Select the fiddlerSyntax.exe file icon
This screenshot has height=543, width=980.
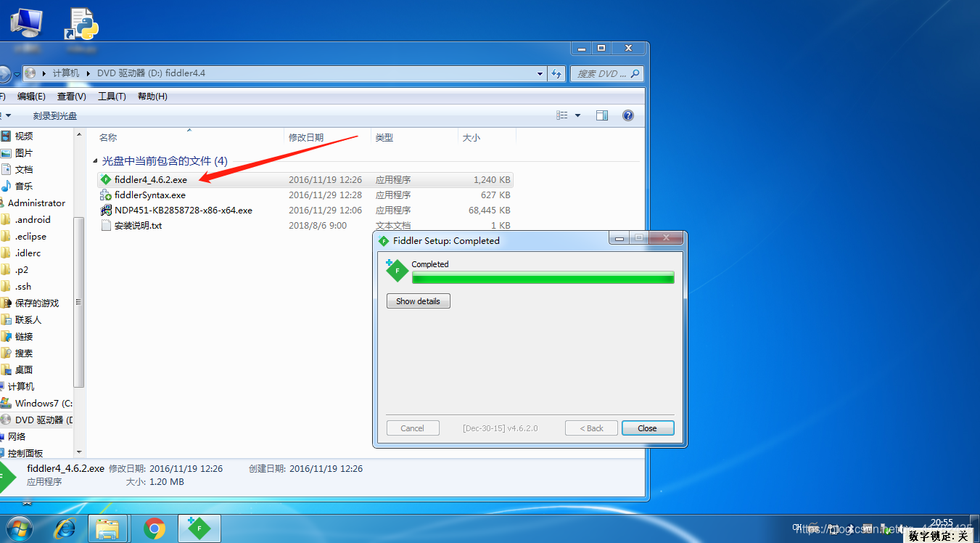pyautogui.click(x=106, y=195)
